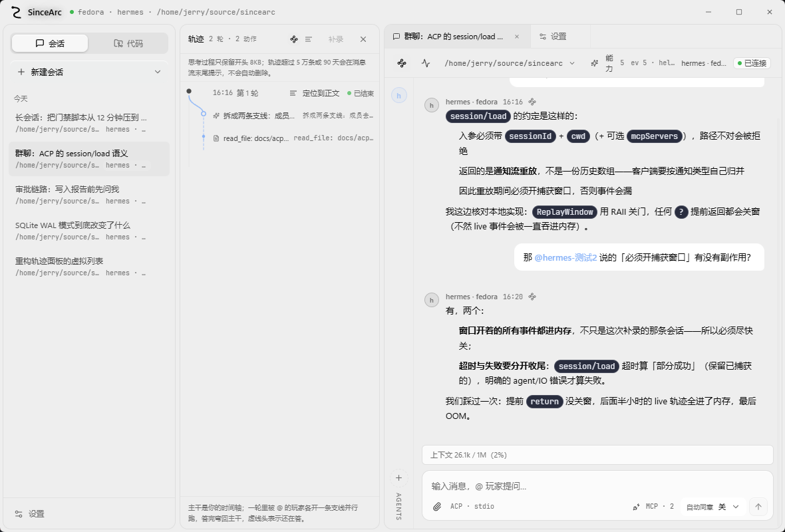This screenshot has height=532, width=785.
Task: Close the 轨迹 panel
Action: pos(363,39)
